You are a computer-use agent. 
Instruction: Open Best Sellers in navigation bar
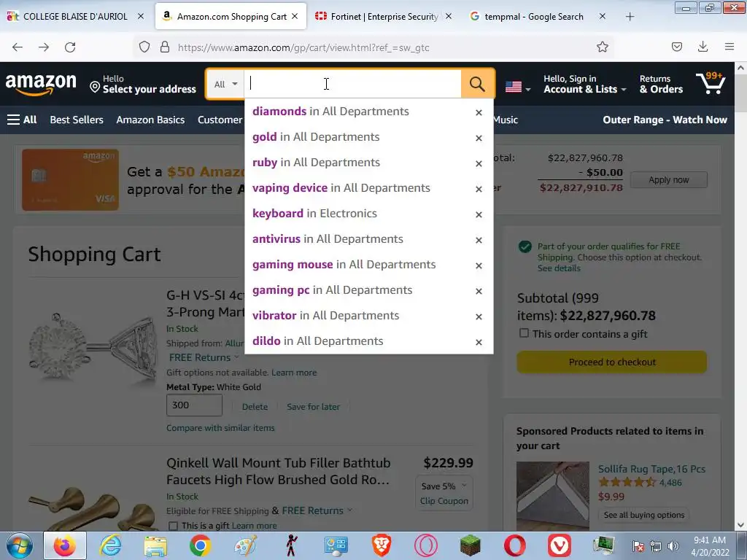(76, 120)
